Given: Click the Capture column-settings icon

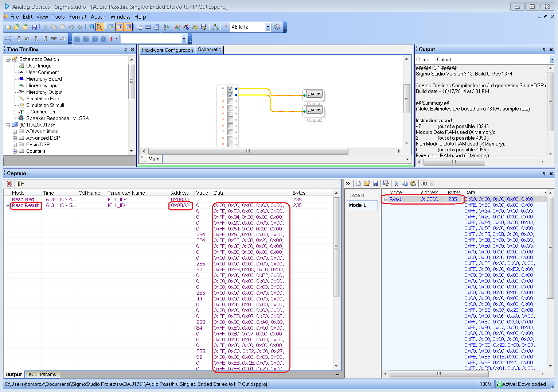Looking at the screenshot, I should [x=20, y=184].
